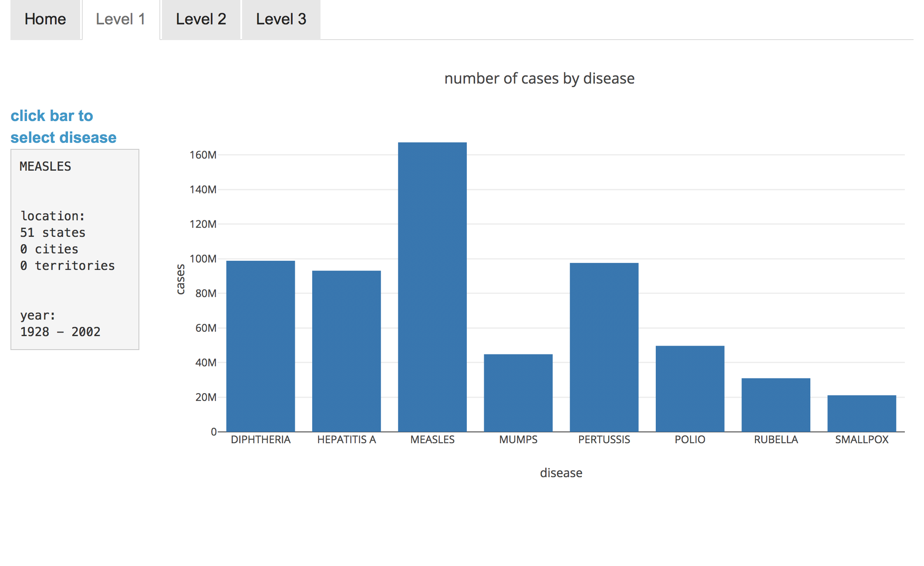Click the '51 states' location line
Screen dimensions: 924x566
click(x=53, y=232)
